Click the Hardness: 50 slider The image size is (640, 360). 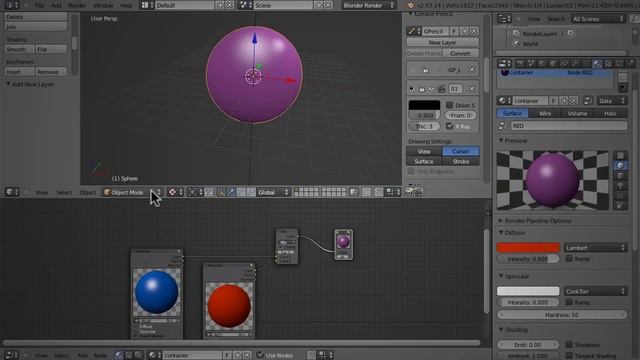coord(562,315)
